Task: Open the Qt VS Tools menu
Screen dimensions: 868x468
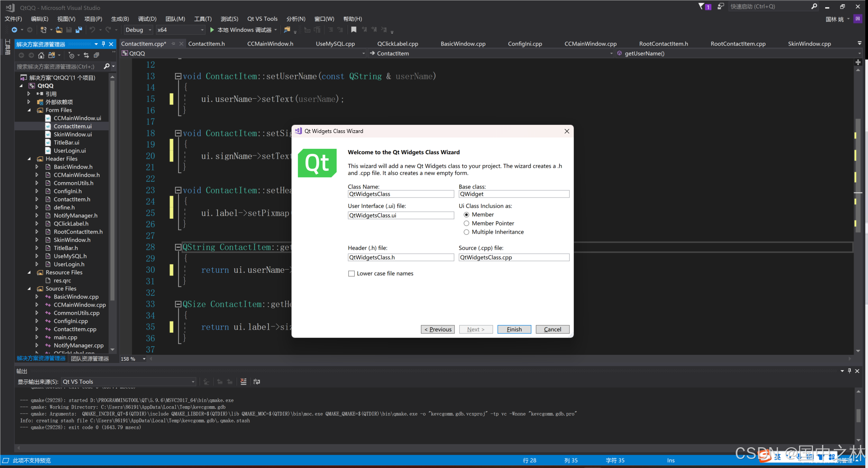Action: tap(262, 18)
